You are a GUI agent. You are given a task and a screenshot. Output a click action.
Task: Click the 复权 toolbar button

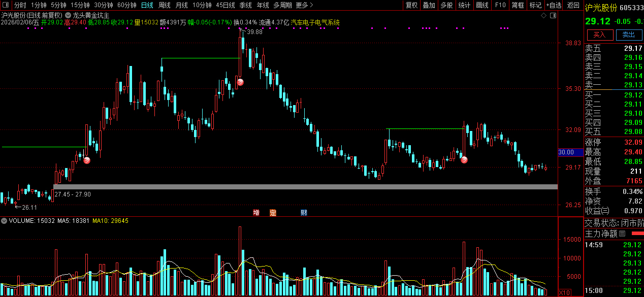pos(411,5)
